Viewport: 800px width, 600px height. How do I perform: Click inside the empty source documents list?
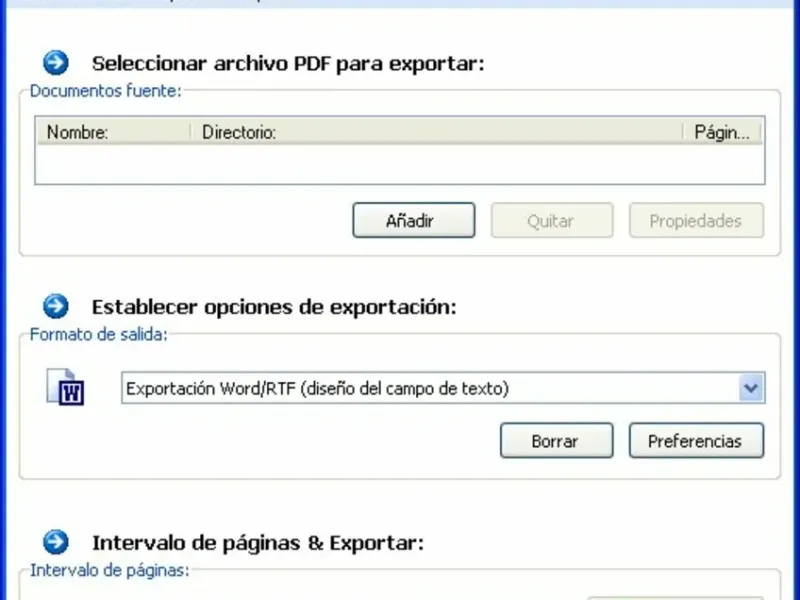click(x=400, y=164)
